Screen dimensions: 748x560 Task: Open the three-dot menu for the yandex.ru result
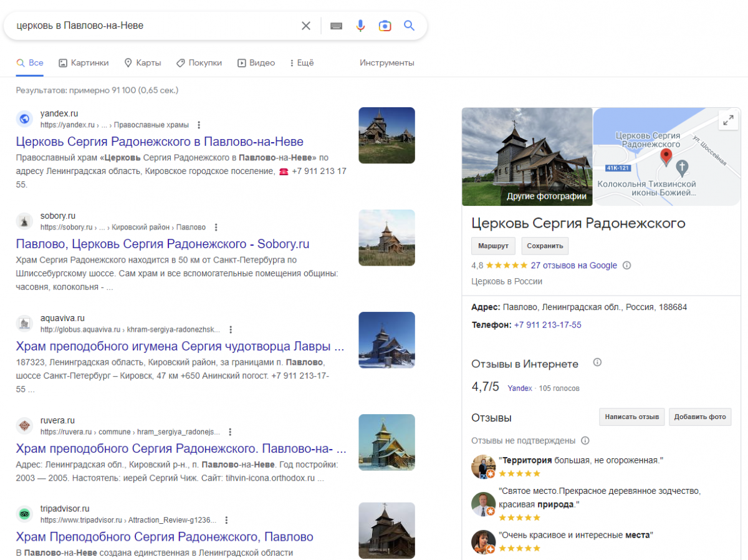tap(199, 125)
